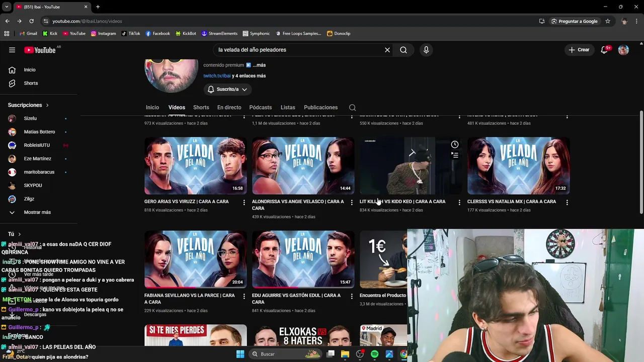Screen dimensions: 644x362
Task: Open the twitch.tv/ibai link
Action: [x=217, y=76]
